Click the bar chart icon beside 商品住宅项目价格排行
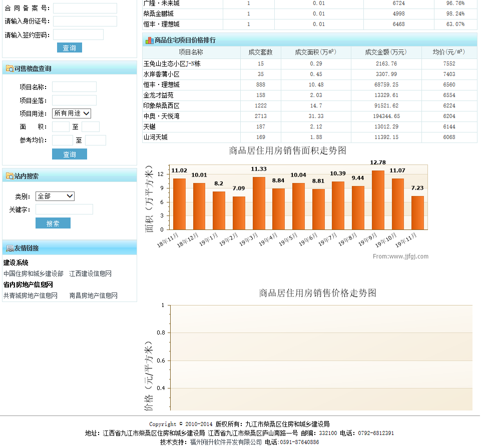Image resolution: width=481 pixels, height=448 pixels. (x=149, y=40)
